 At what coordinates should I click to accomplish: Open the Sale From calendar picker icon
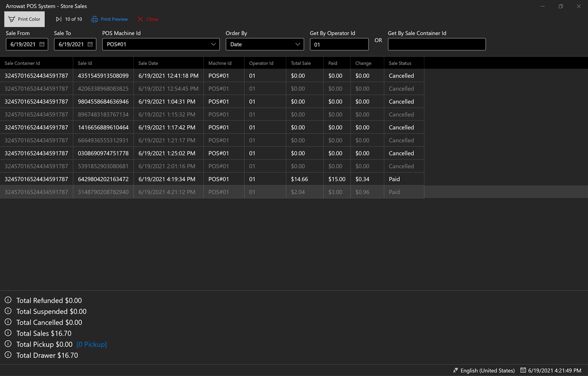(42, 44)
